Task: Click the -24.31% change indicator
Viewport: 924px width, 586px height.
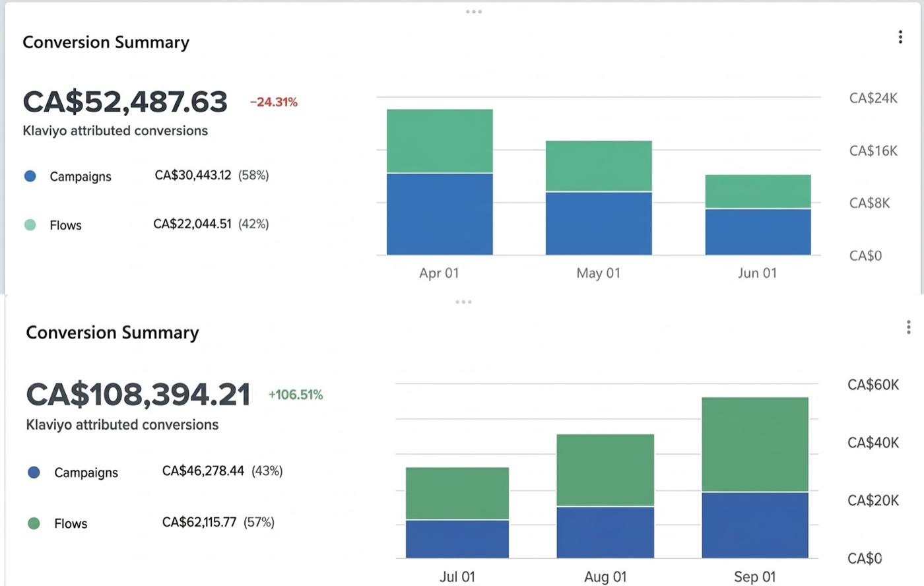Action: 274,102
